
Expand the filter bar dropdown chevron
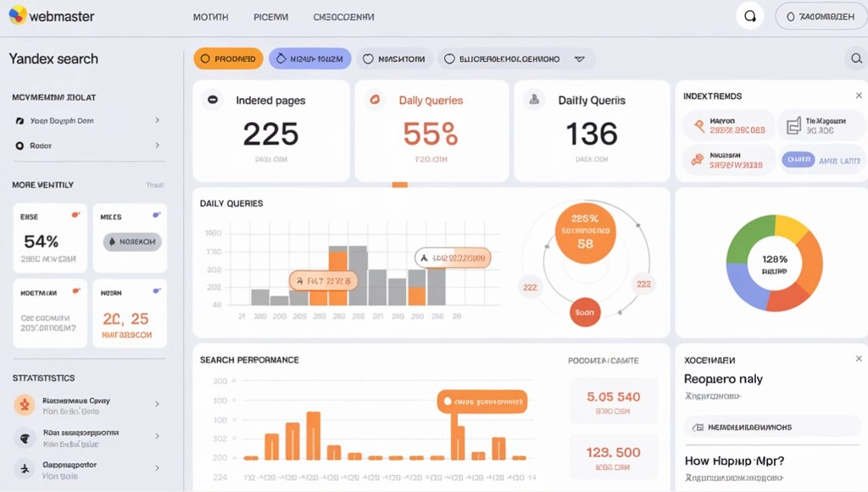tap(580, 58)
